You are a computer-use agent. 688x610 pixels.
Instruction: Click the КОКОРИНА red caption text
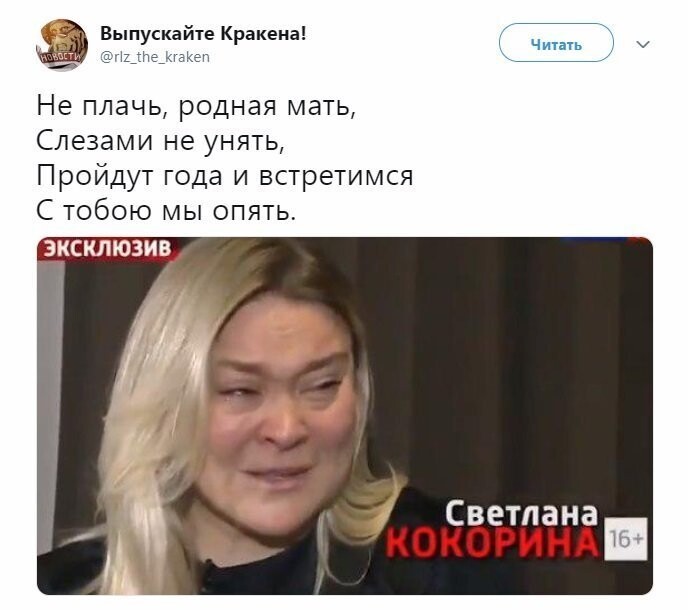click(x=492, y=542)
